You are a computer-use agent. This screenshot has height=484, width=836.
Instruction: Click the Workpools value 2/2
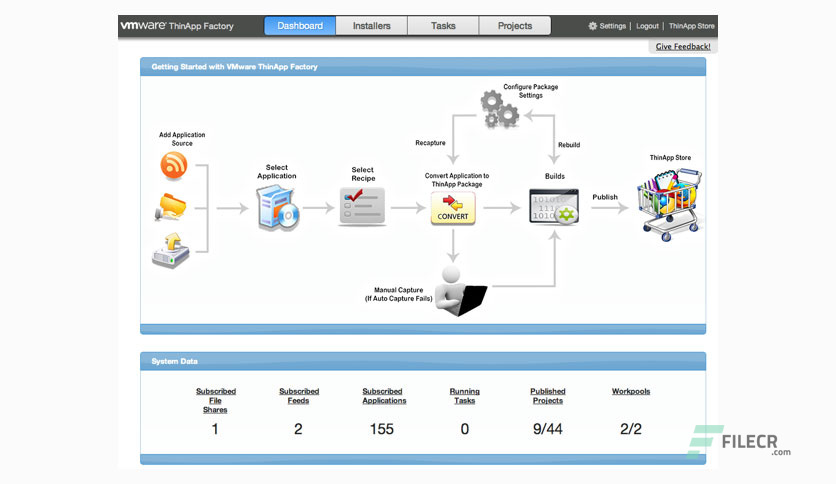coord(631,429)
